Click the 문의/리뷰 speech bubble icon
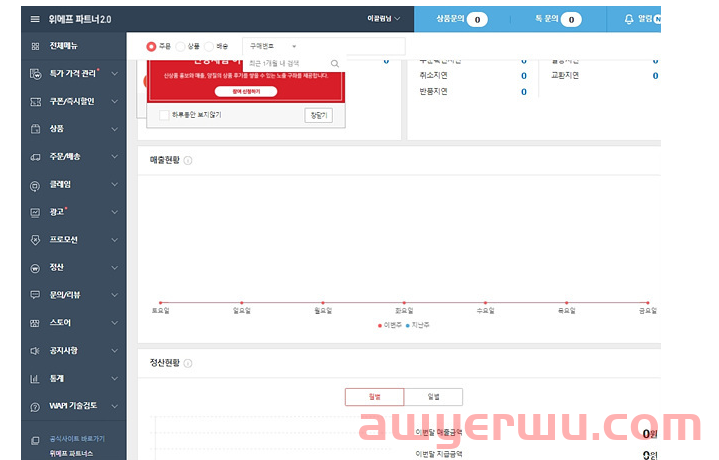Image resolution: width=719 pixels, height=460 pixels. (35, 295)
